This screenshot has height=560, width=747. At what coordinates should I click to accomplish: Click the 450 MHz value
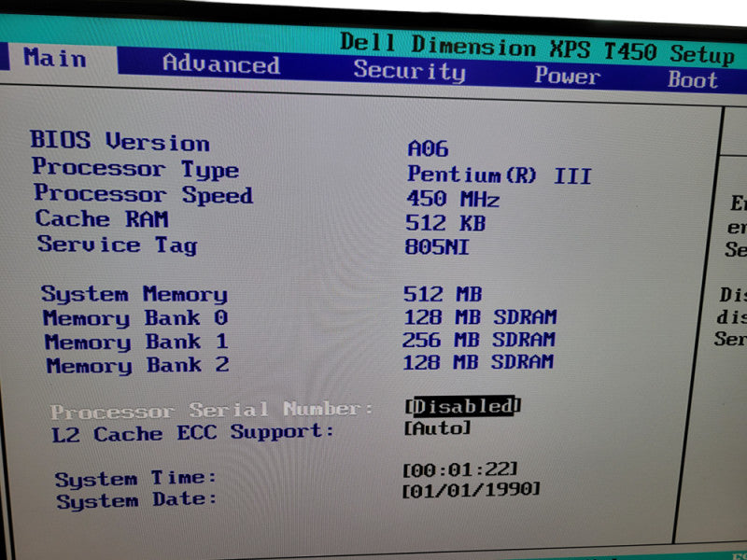453,199
